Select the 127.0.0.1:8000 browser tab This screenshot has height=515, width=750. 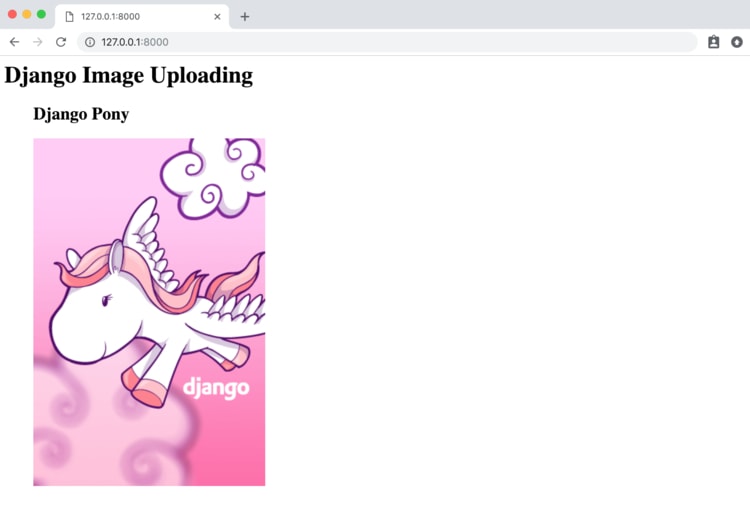[142, 17]
